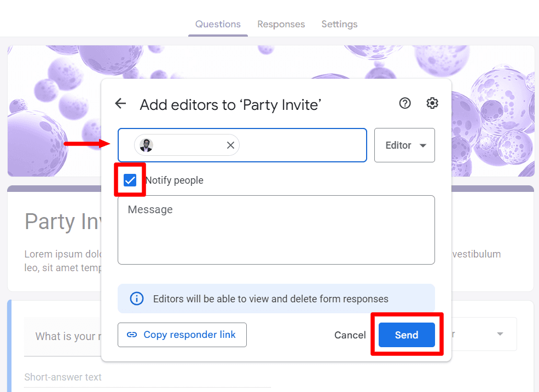
Task: Cancel the add editors dialog
Action: pyautogui.click(x=350, y=335)
